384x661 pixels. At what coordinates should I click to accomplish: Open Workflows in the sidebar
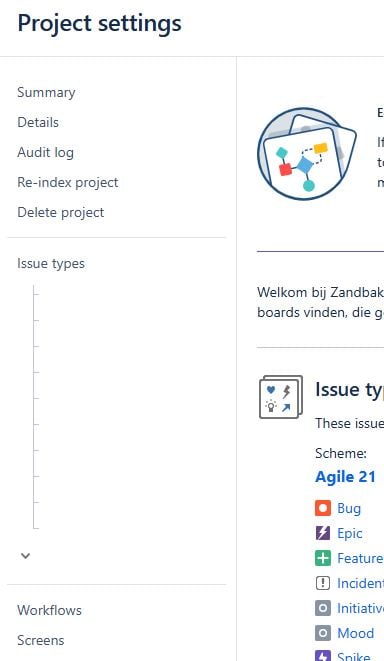(49, 610)
